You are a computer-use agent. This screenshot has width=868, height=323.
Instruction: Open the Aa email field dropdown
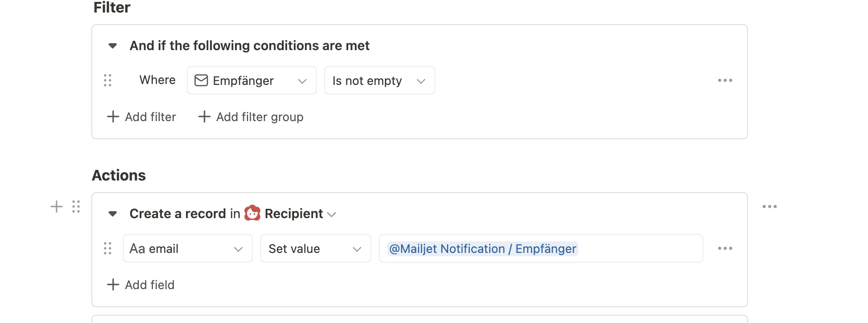188,248
